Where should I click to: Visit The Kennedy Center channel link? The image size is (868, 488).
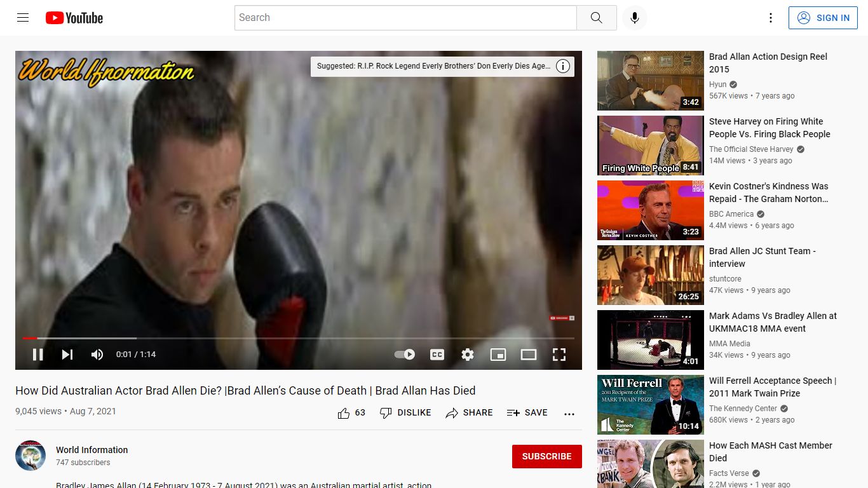743,409
